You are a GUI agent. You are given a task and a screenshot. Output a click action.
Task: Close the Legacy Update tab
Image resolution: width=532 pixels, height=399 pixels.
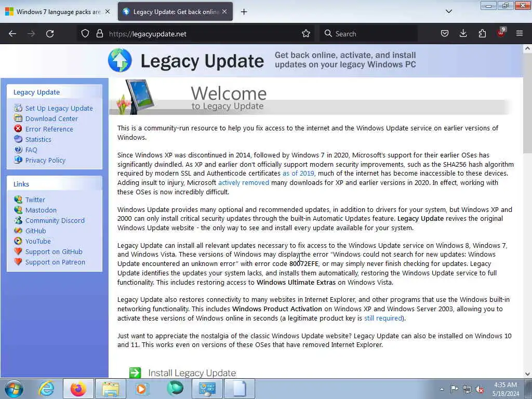tap(224, 11)
